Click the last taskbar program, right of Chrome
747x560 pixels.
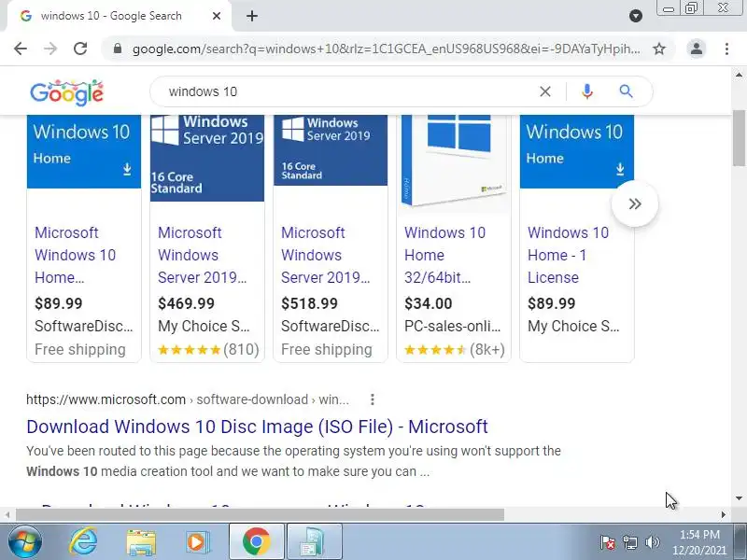click(314, 542)
